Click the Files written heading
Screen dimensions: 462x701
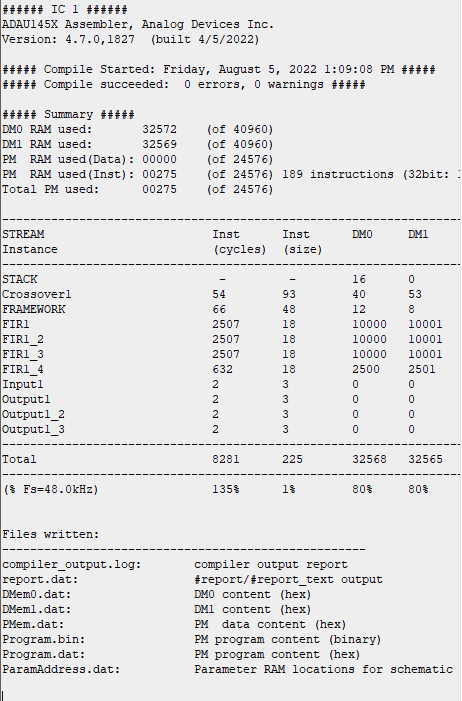click(51, 534)
